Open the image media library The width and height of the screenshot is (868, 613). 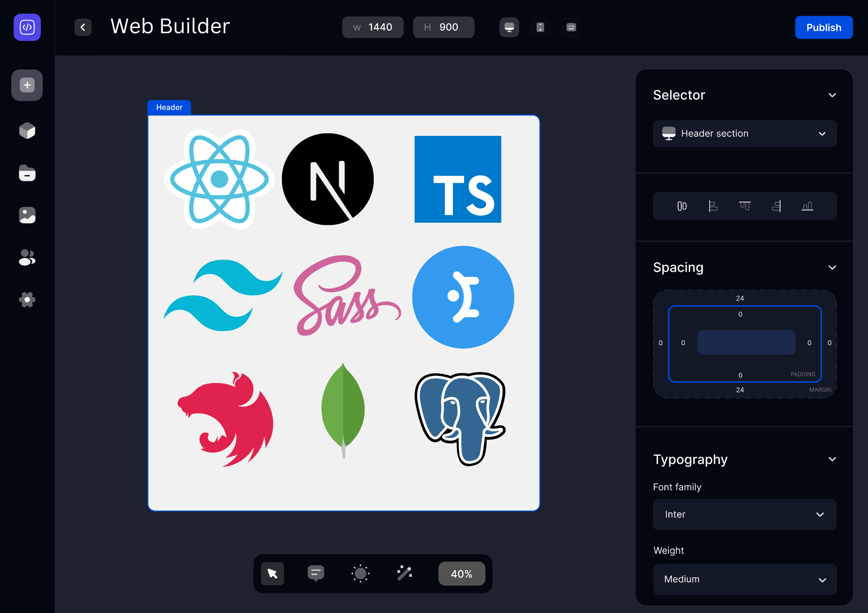coord(27,215)
